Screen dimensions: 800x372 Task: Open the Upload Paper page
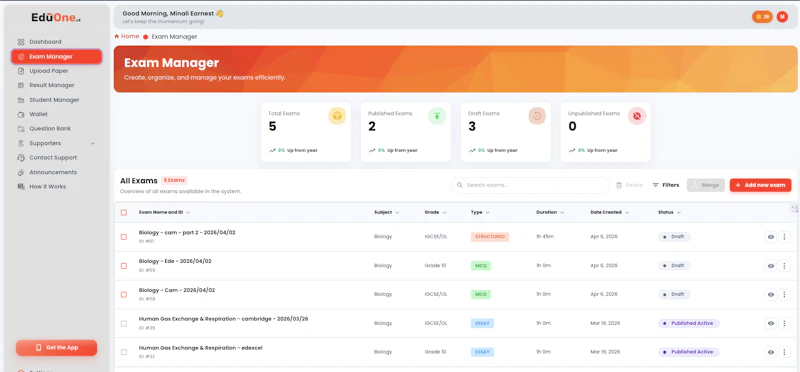pos(48,71)
